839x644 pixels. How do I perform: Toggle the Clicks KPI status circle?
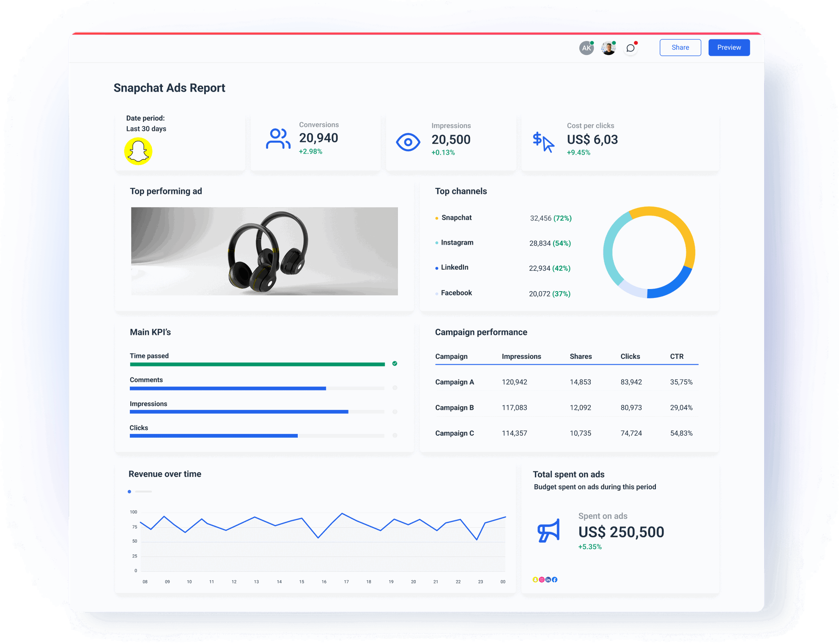point(395,434)
